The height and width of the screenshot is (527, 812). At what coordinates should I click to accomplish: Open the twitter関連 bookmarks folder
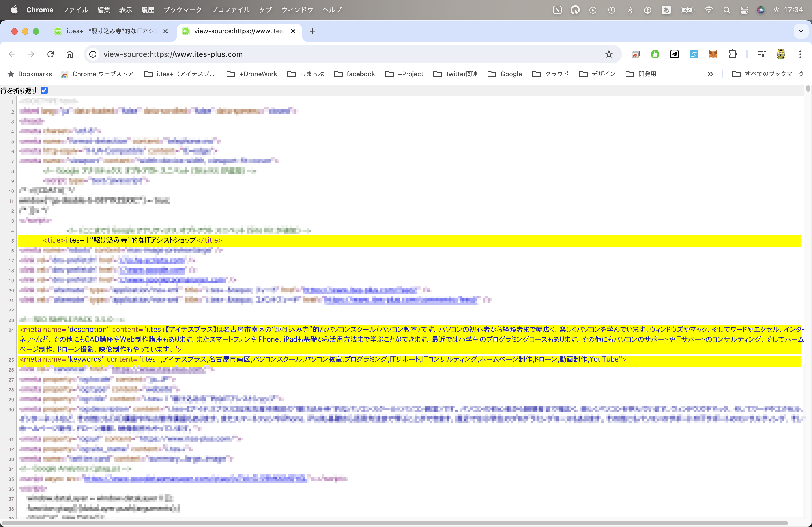[x=455, y=74]
